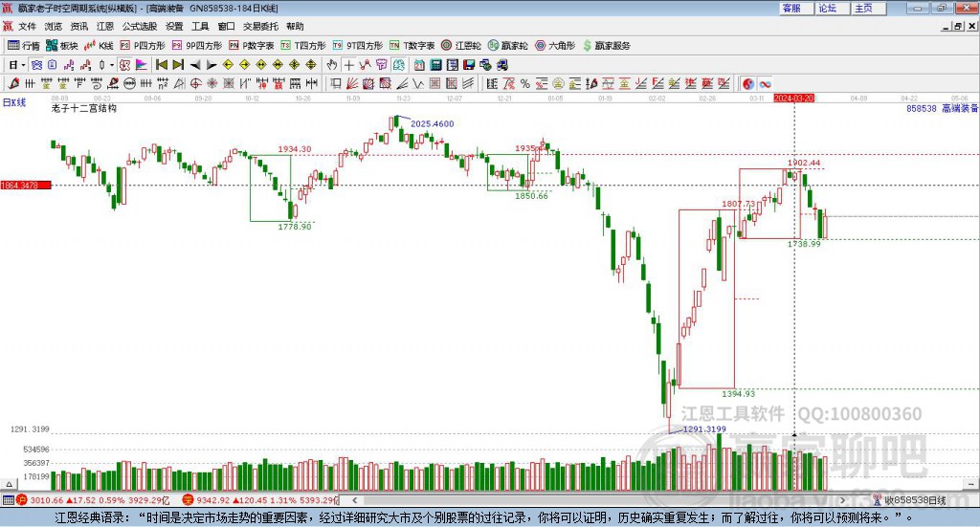Click the 2024-03-20 date marker
The width and height of the screenshot is (980, 527).
pos(793,98)
